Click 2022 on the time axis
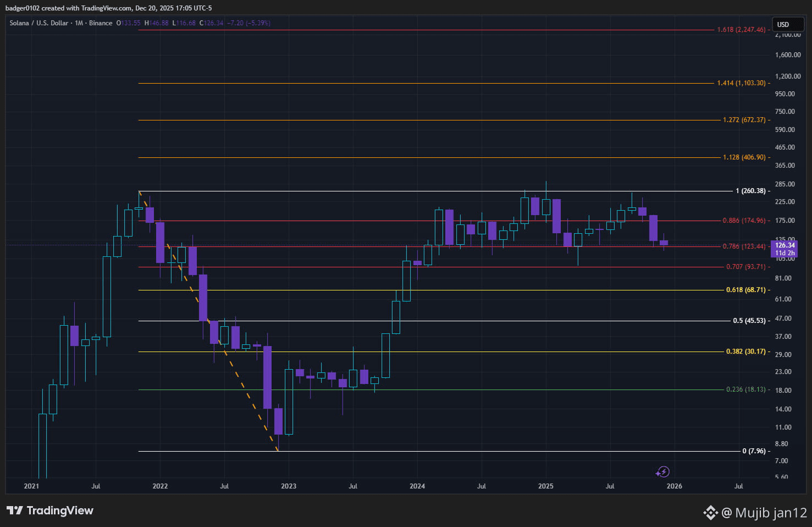Image resolution: width=812 pixels, height=527 pixels. [x=160, y=486]
